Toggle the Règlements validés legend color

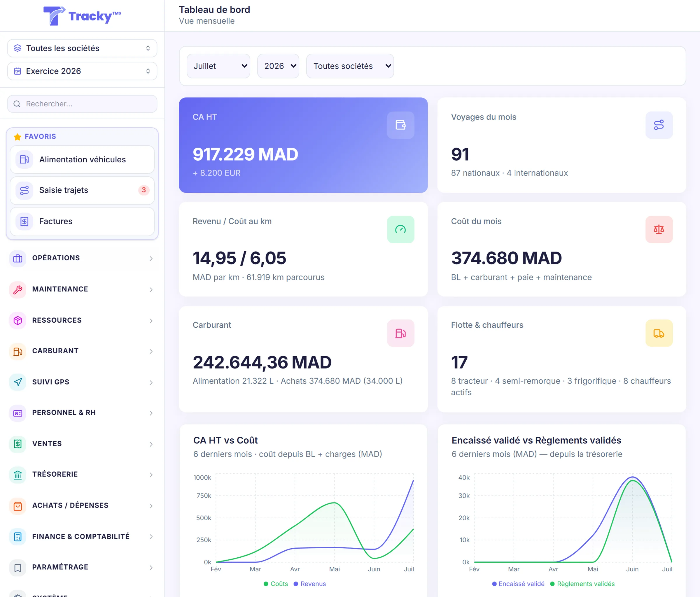click(552, 584)
